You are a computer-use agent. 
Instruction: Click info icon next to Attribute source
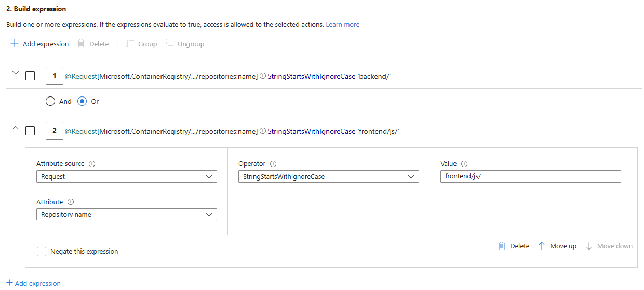(x=92, y=164)
